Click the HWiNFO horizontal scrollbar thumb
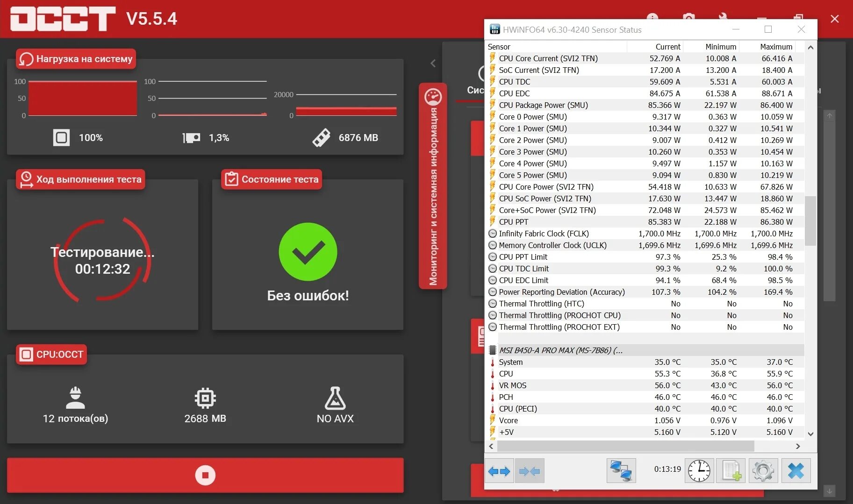853x504 pixels. [x=625, y=447]
